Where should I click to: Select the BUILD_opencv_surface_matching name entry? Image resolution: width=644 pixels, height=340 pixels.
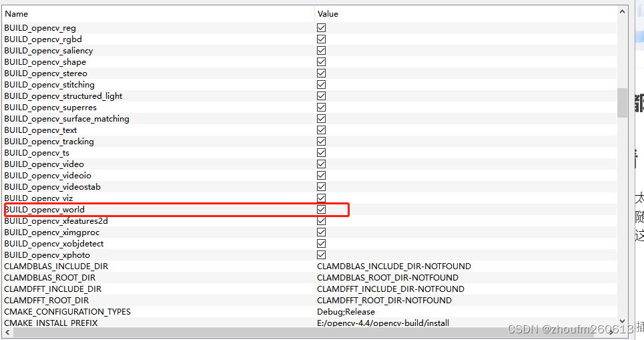[x=67, y=118]
